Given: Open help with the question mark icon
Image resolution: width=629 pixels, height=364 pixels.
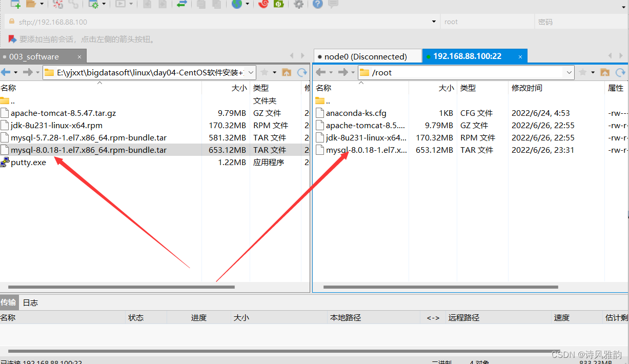Looking at the screenshot, I should (318, 4).
